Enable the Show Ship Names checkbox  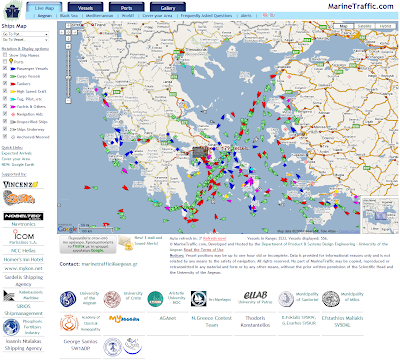(x=5, y=55)
